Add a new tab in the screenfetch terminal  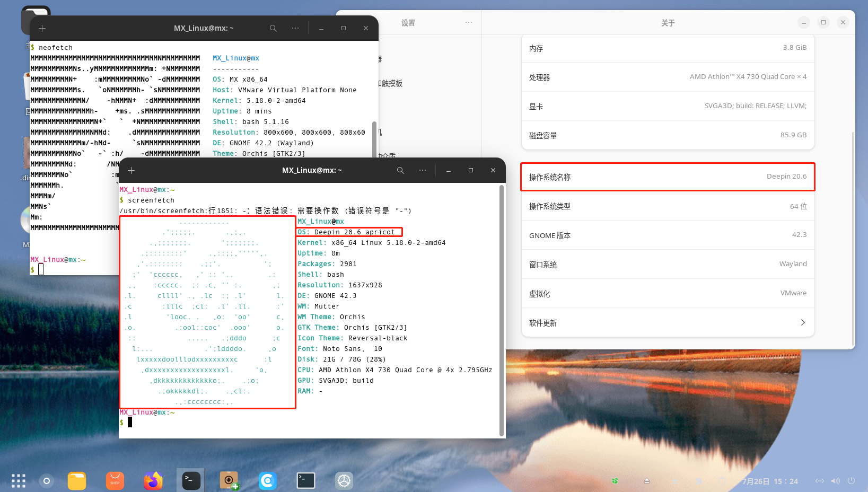pyautogui.click(x=131, y=170)
